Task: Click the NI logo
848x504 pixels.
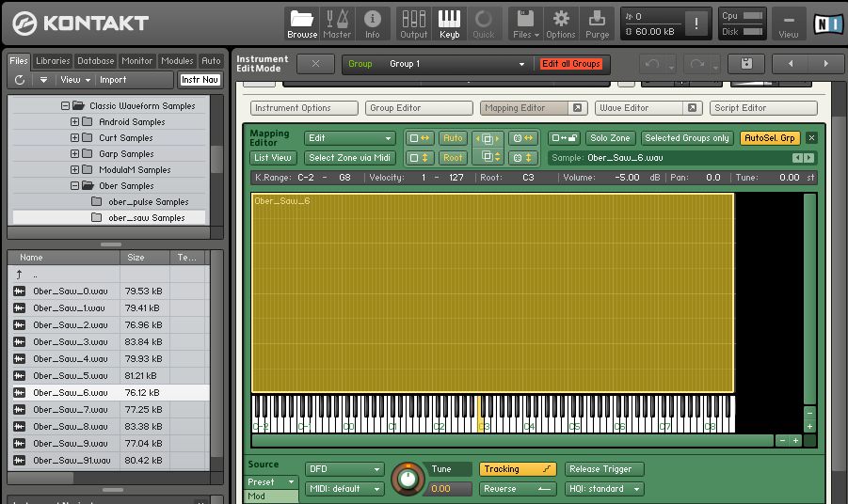Action: coord(827,24)
